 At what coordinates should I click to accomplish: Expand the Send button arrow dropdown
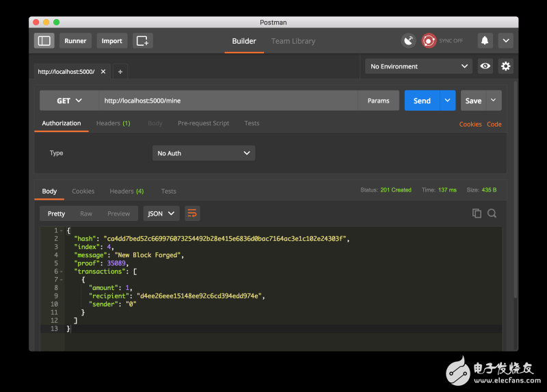click(448, 101)
